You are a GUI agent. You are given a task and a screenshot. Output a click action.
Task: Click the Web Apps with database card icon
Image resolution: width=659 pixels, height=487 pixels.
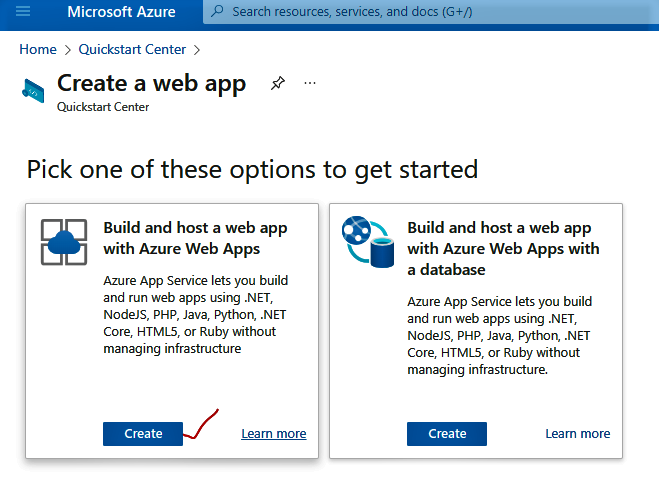tap(367, 241)
